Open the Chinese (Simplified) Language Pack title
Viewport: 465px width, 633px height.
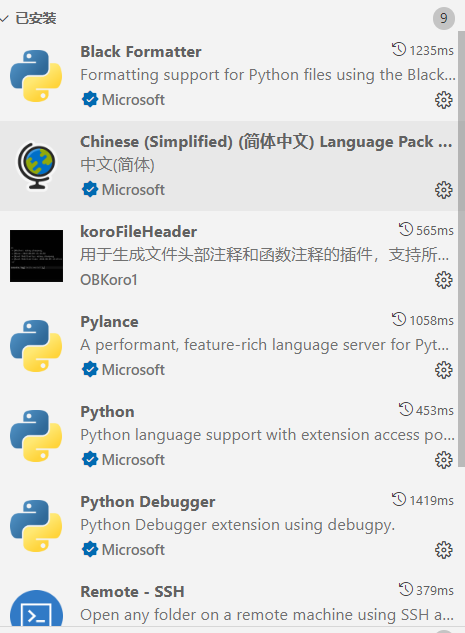click(x=266, y=142)
